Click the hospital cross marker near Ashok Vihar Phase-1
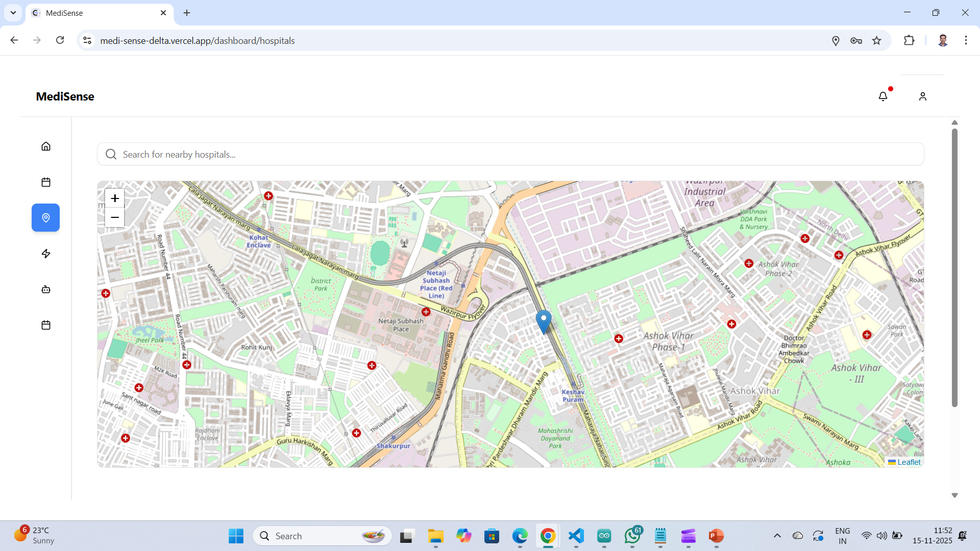Viewport: 980px width, 551px height. tap(619, 338)
